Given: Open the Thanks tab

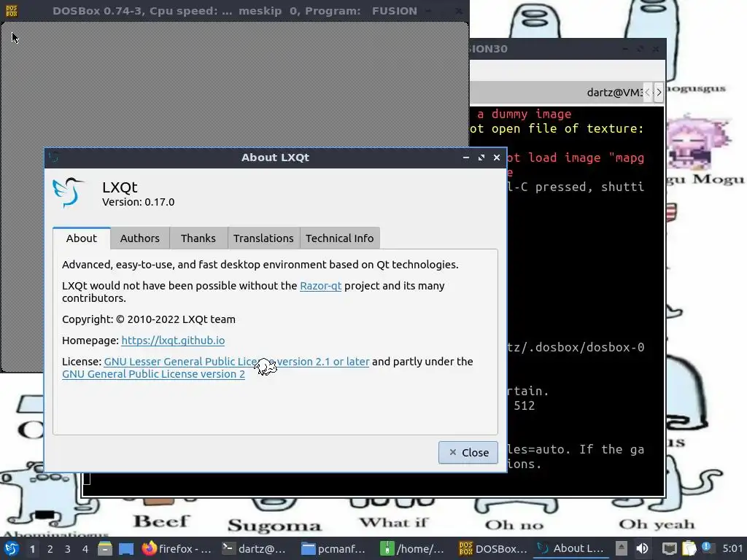Looking at the screenshot, I should pos(198,238).
